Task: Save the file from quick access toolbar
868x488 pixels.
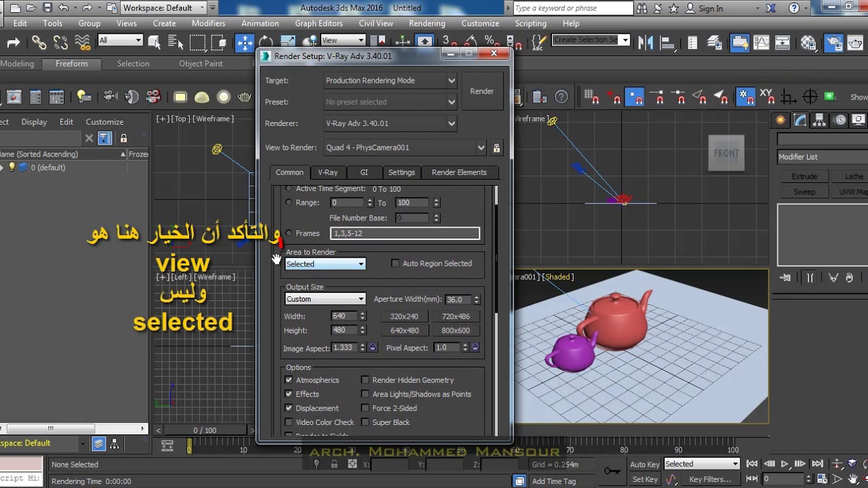Action: (47, 8)
